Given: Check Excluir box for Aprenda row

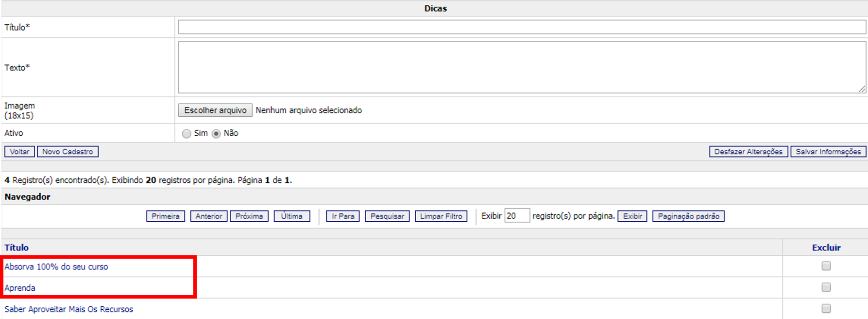Looking at the screenshot, I should pos(826,287).
